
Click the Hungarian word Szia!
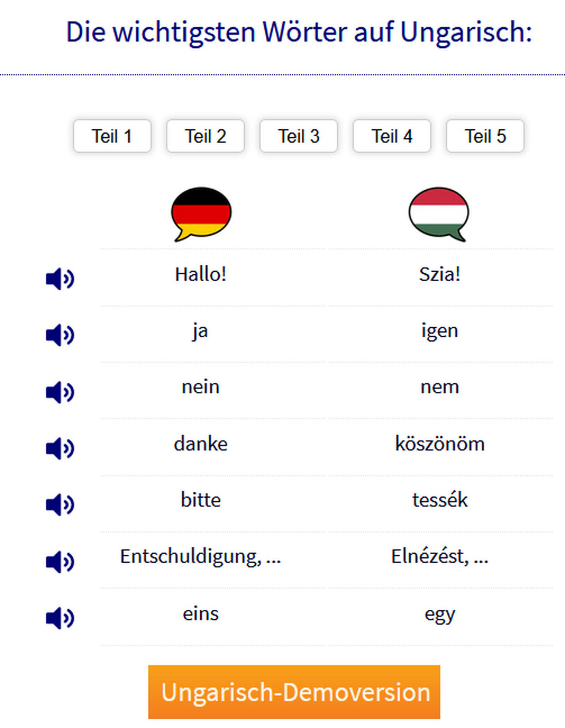440,274
